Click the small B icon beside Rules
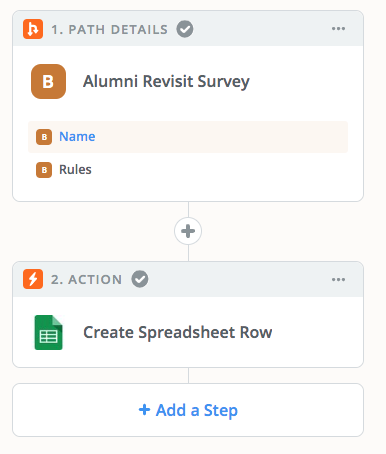The image size is (386, 454). pos(44,170)
